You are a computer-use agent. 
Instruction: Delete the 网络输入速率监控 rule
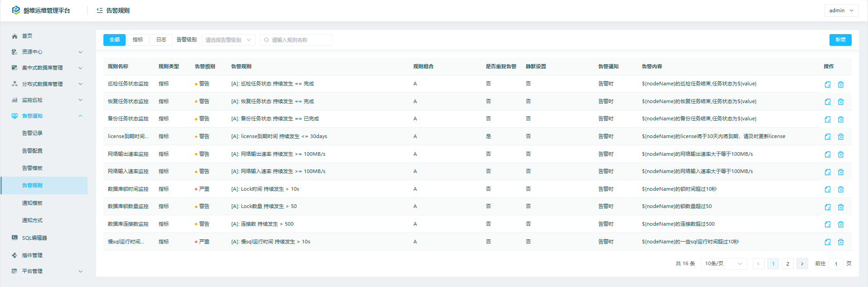coord(841,172)
